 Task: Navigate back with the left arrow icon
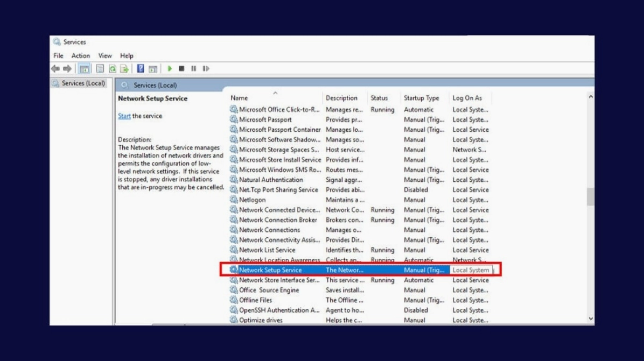(x=55, y=68)
